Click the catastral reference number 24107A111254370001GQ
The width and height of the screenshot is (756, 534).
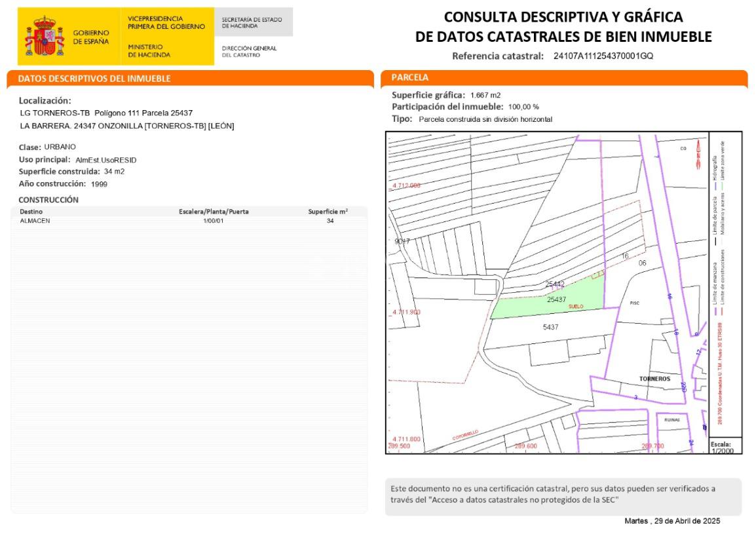click(x=603, y=56)
